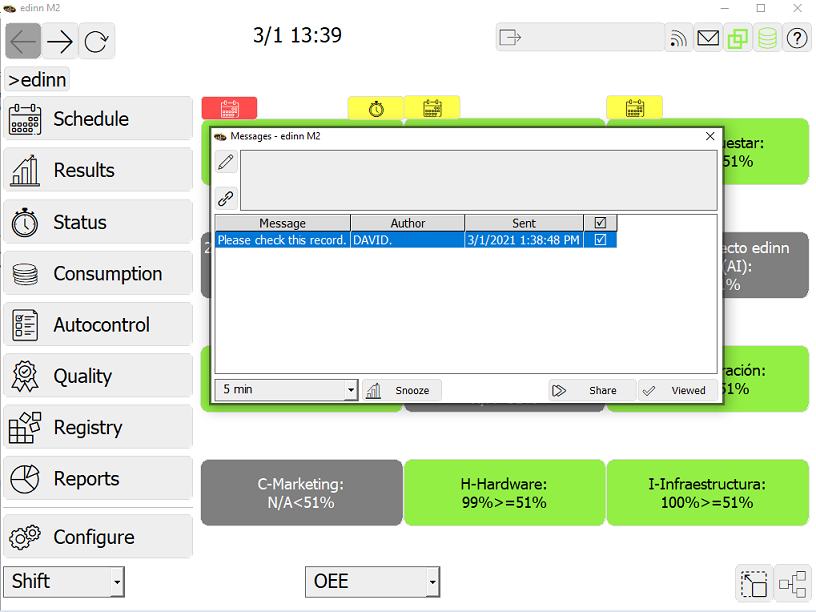Open the Consumption menu
The height and width of the screenshot is (612, 816).
coord(98,274)
